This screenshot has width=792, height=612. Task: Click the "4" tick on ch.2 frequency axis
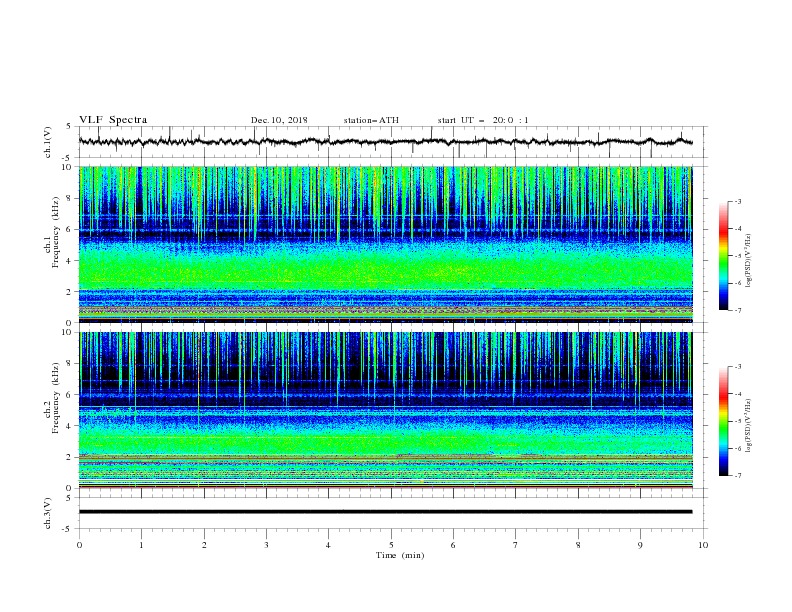tap(70, 426)
